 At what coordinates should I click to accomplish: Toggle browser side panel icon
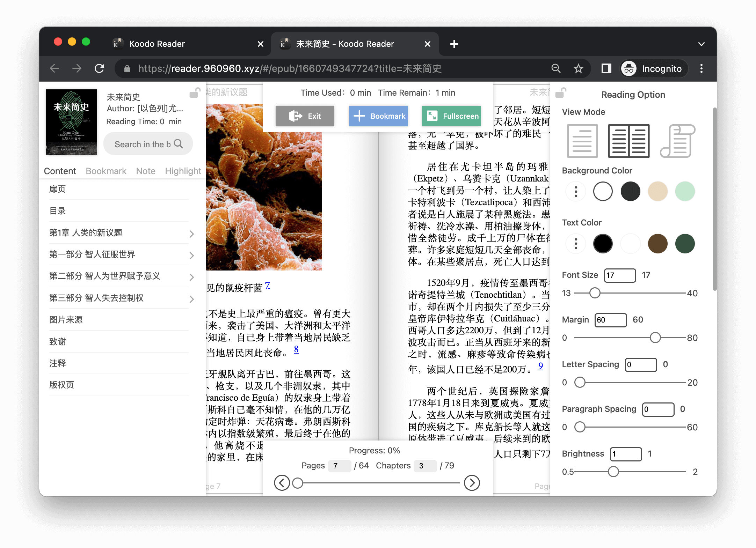(606, 68)
